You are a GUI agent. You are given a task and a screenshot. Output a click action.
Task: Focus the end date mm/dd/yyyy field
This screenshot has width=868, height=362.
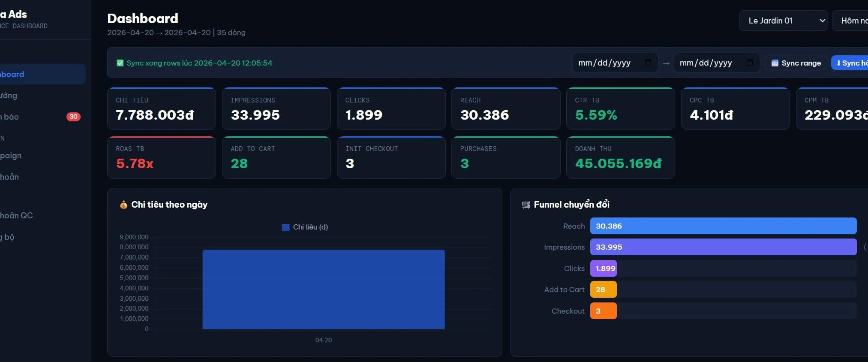click(x=716, y=63)
